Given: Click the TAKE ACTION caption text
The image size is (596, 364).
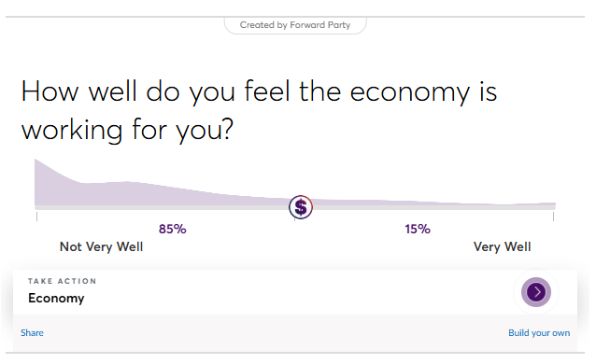Looking at the screenshot, I should click(x=62, y=281).
